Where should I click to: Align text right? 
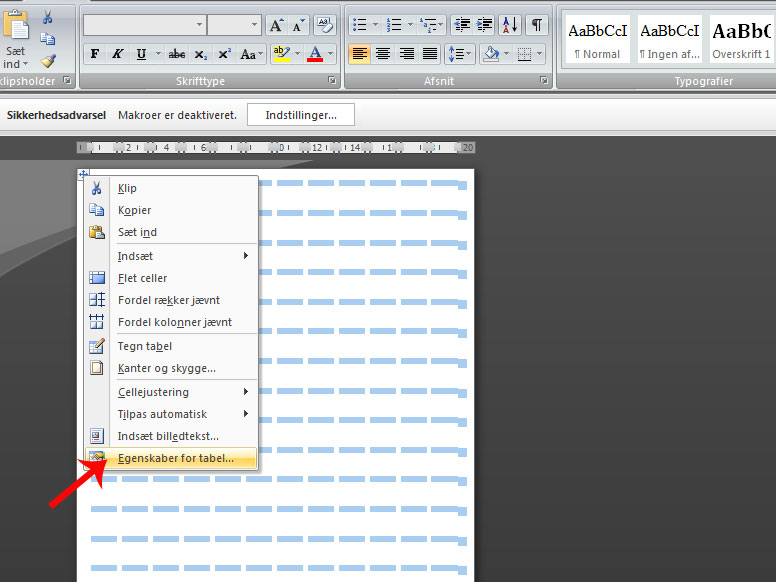point(407,53)
